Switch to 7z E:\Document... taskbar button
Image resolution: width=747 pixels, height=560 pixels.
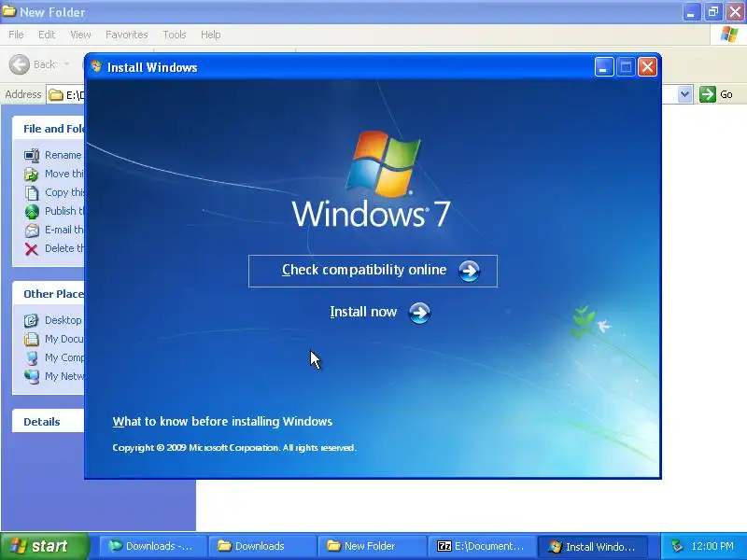(481, 546)
